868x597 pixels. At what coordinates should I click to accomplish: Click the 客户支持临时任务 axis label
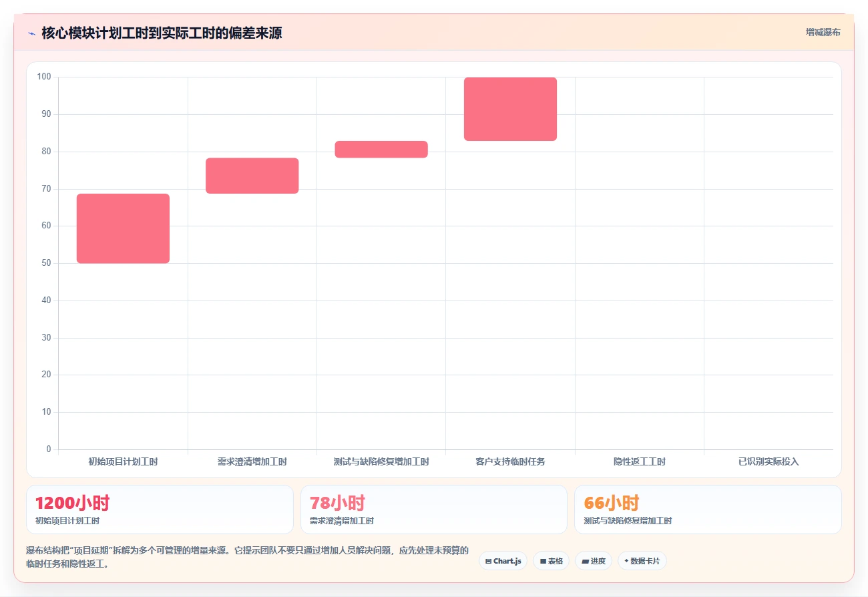[x=510, y=461]
